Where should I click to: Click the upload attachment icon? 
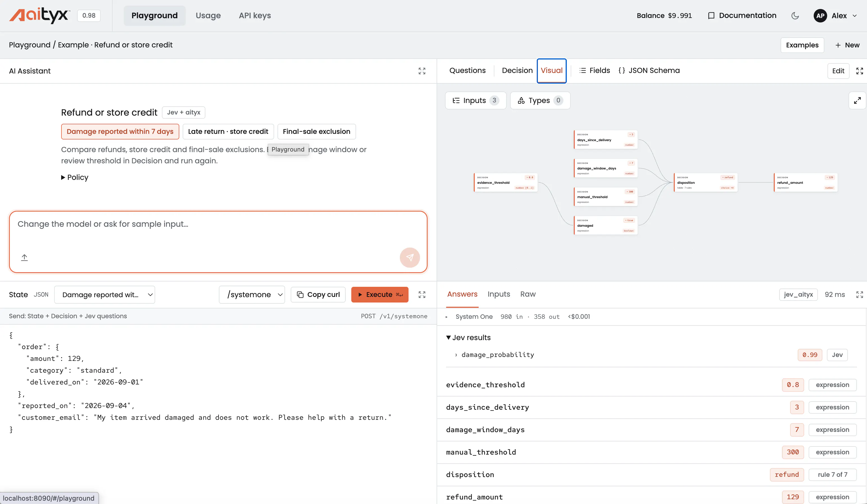point(24,257)
